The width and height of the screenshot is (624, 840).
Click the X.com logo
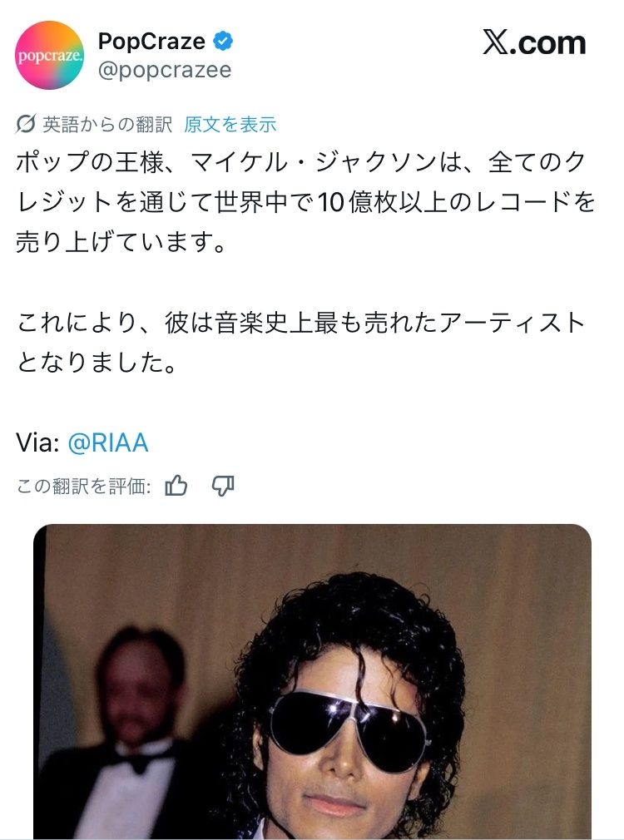(x=534, y=42)
